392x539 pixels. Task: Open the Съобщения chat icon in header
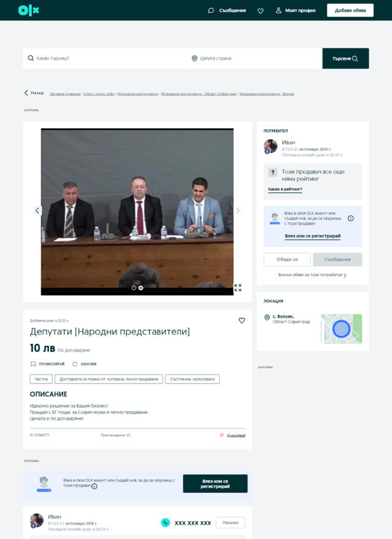(211, 10)
